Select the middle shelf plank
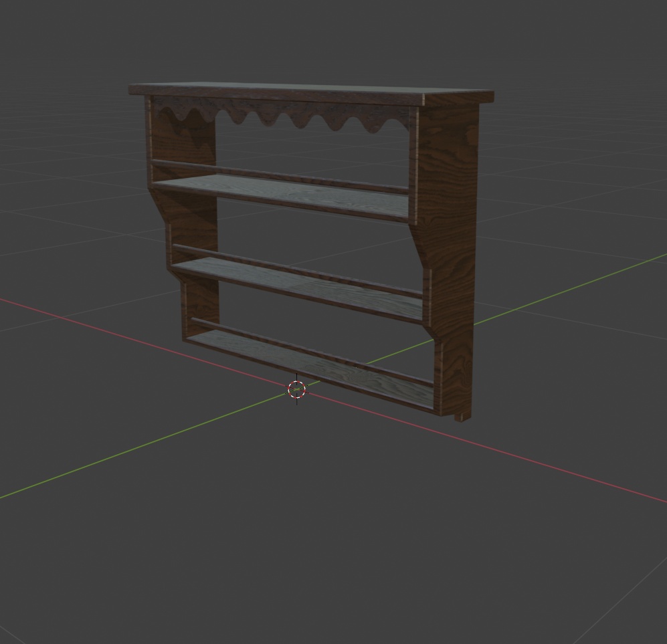667x644 pixels. 298,290
